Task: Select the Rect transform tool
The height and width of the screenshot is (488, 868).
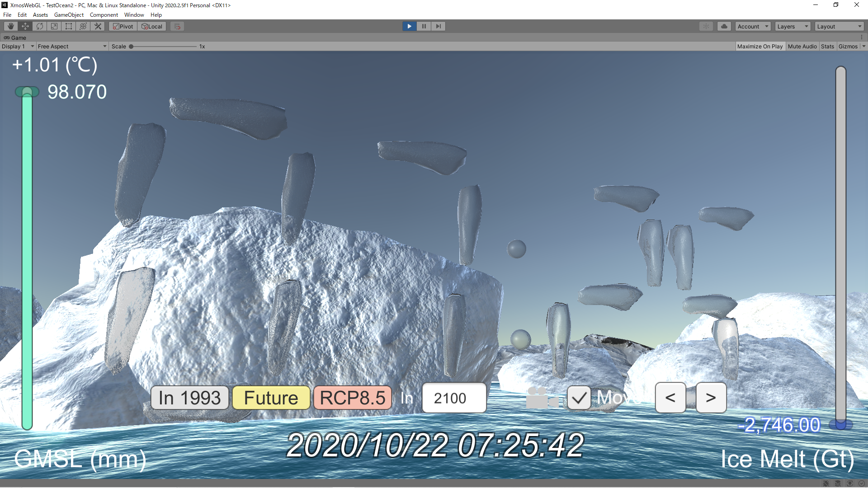Action: (x=69, y=26)
